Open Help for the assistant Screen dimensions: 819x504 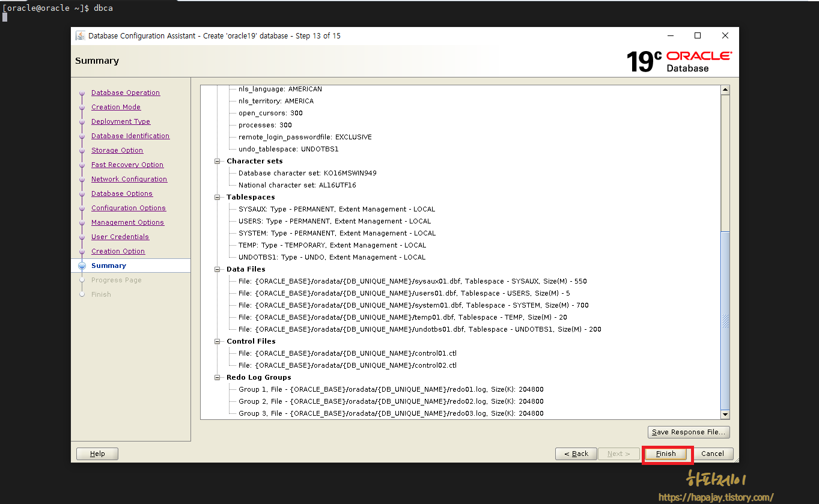pyautogui.click(x=97, y=454)
